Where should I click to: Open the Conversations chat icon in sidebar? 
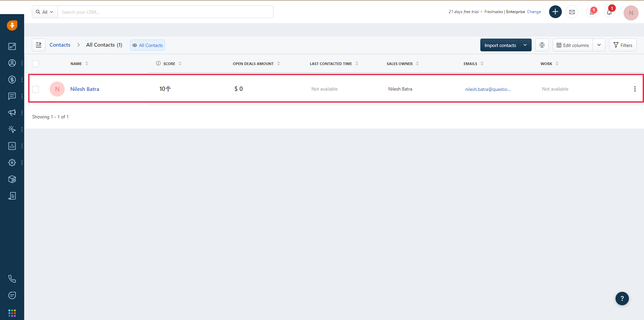[12, 96]
